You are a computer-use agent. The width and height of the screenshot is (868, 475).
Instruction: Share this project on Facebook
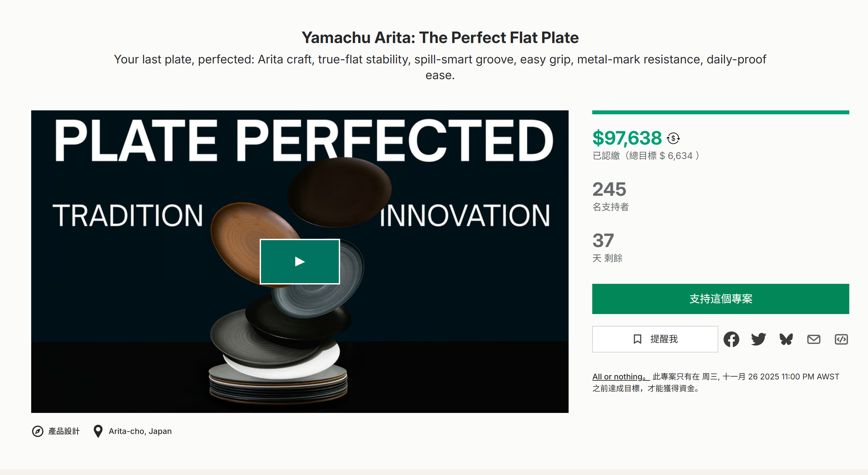(731, 339)
